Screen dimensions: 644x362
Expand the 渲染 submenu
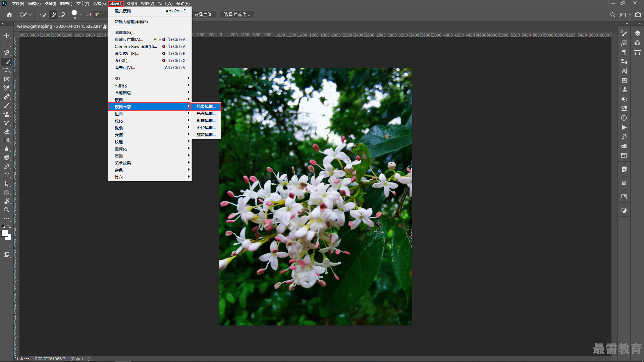150,156
